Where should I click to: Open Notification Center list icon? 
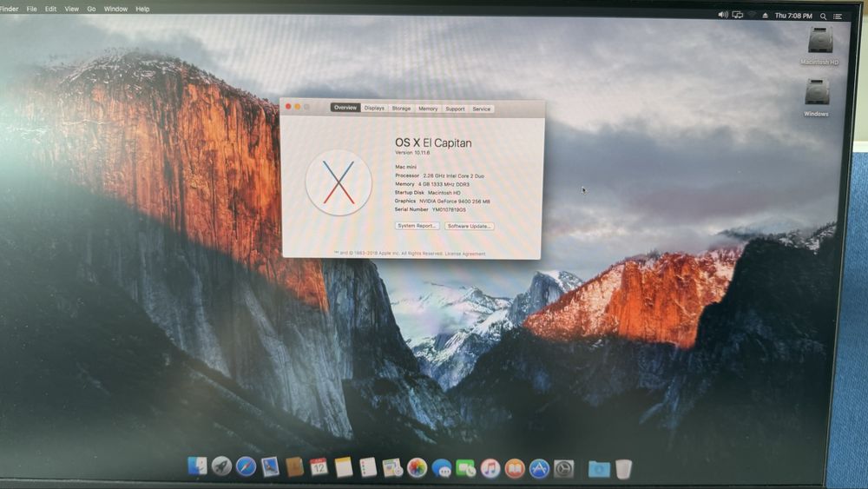(x=838, y=17)
